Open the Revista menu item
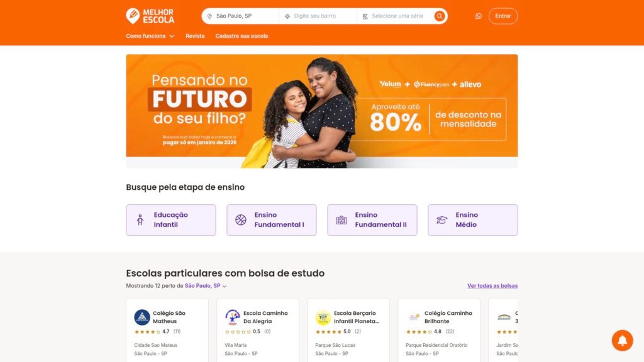Screen dimensions: 644x362 [195, 36]
